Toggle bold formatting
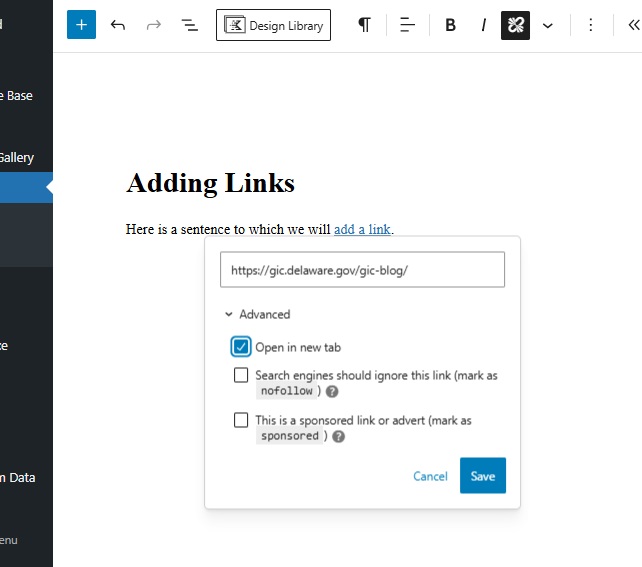 (450, 25)
